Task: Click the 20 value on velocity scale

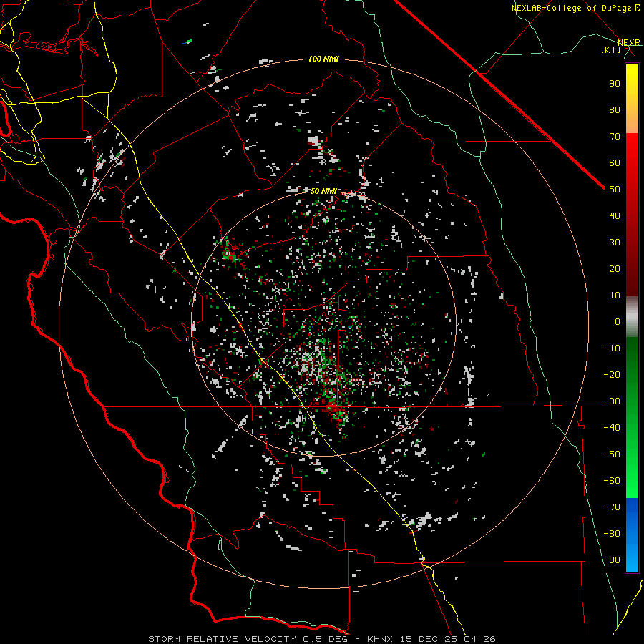Action: (615, 268)
